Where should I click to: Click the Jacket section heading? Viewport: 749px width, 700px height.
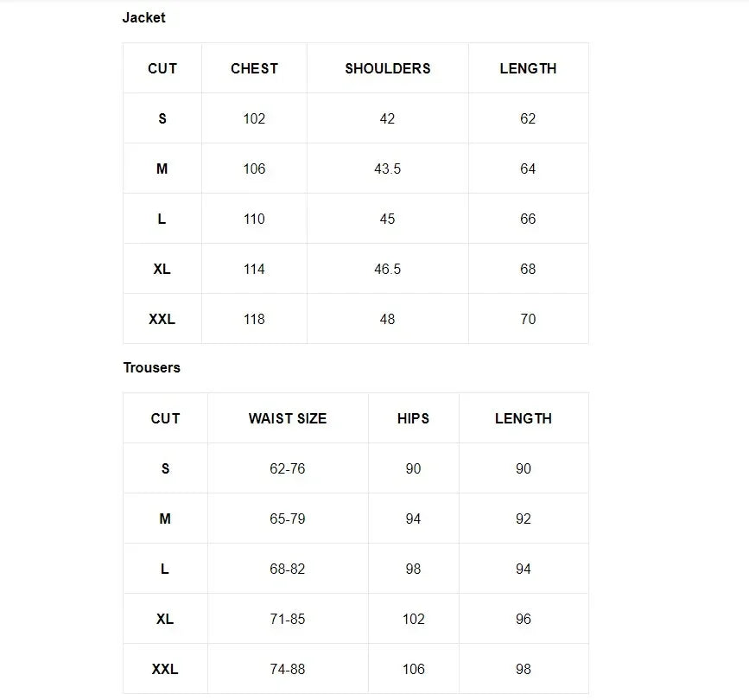(143, 17)
